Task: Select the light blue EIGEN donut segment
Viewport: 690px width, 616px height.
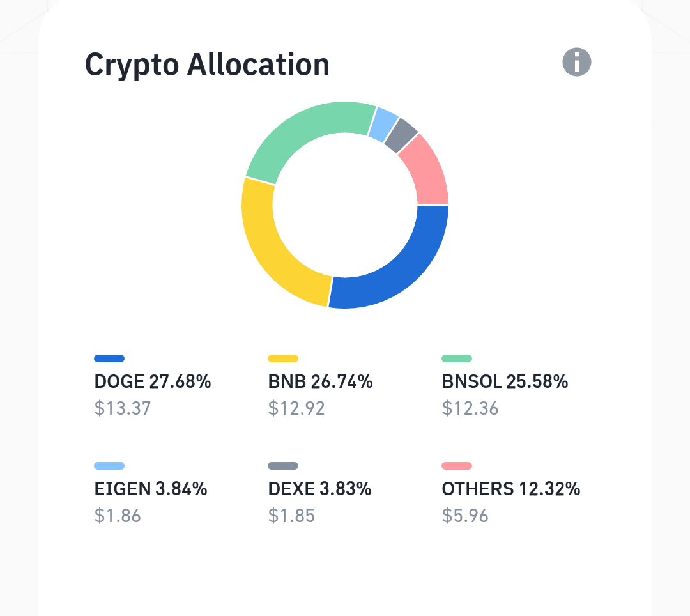Action: (x=383, y=123)
